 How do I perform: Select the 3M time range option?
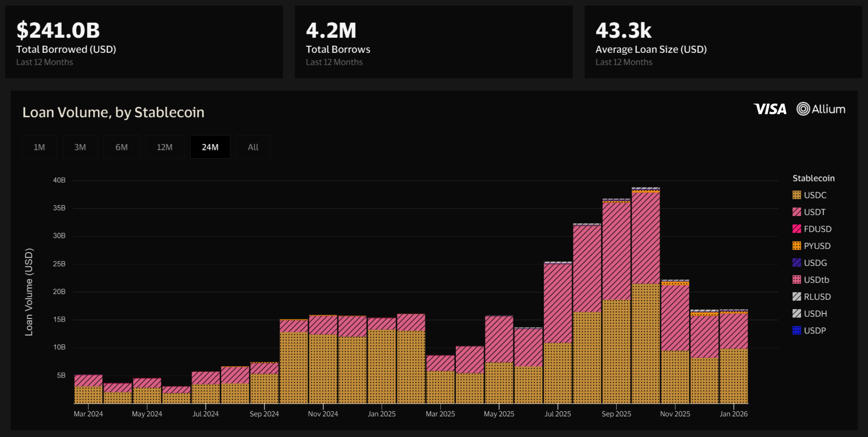tap(80, 147)
